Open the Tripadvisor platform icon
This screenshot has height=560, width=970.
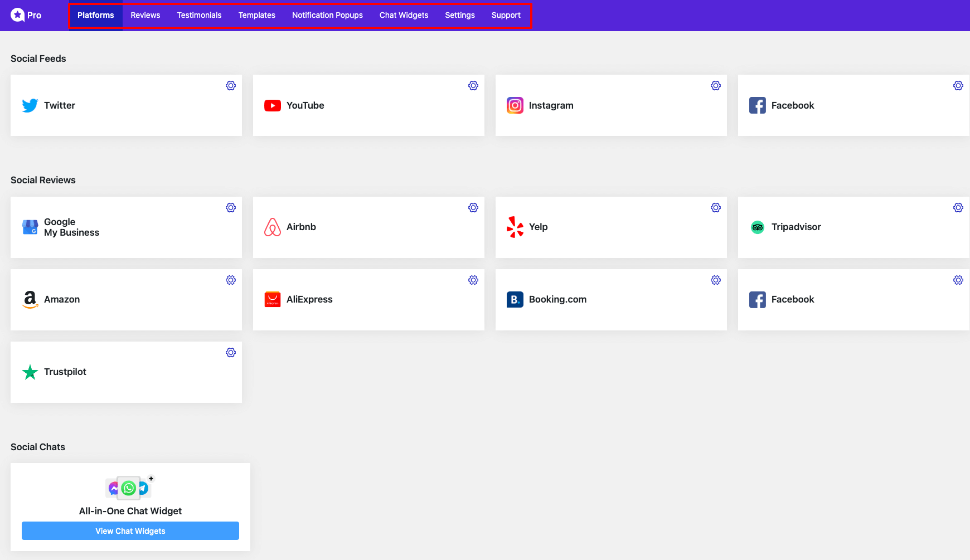[x=757, y=227]
